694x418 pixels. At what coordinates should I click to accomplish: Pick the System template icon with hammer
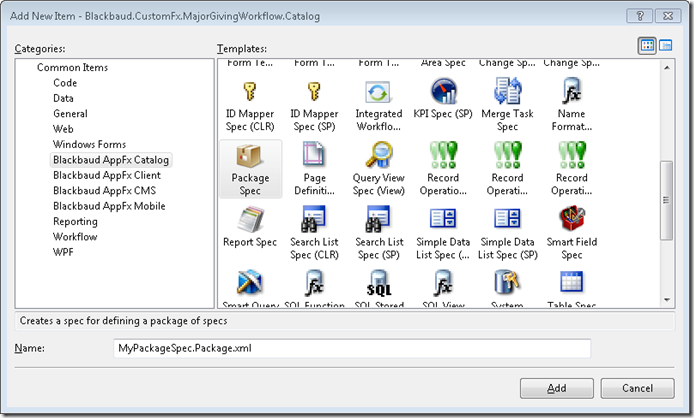pos(507,283)
